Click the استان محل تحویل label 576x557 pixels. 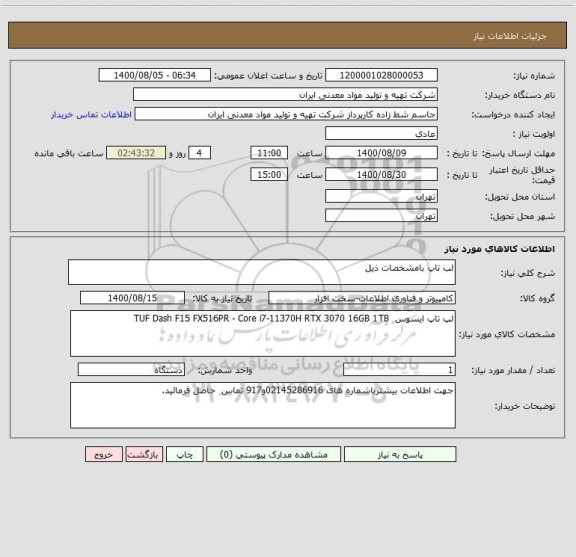(520, 197)
